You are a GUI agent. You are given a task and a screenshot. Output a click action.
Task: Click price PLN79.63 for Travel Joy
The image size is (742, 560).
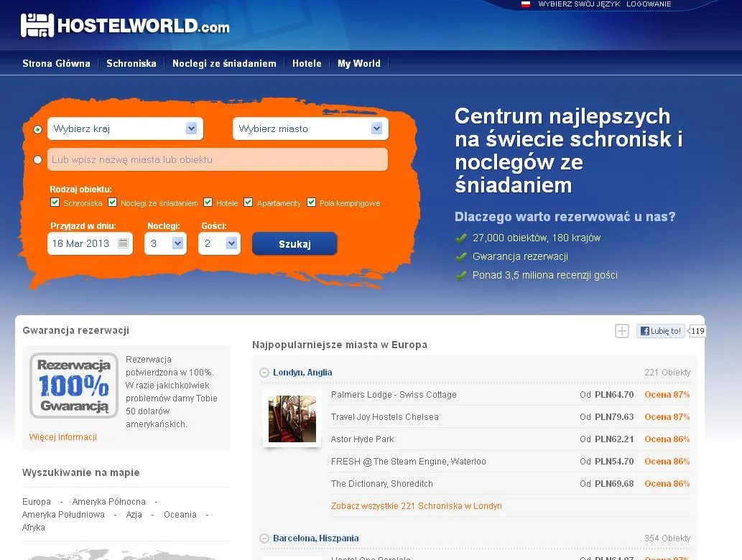click(x=614, y=417)
